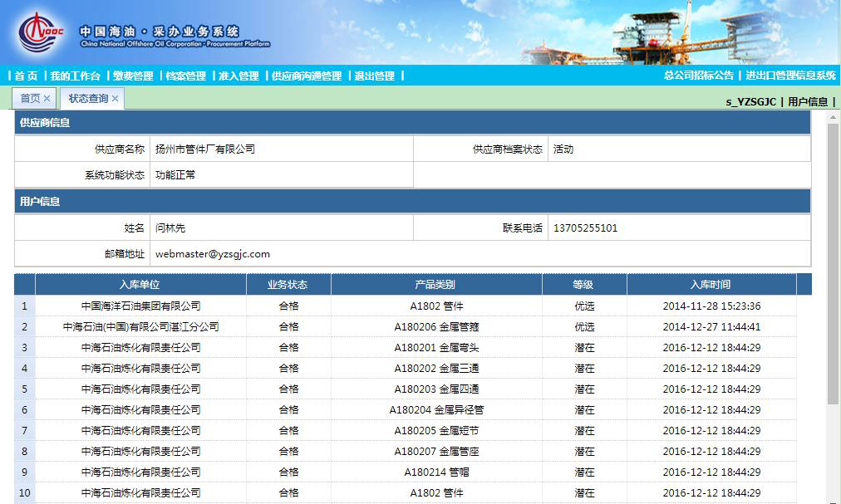Open 用户信息 link

[808, 102]
